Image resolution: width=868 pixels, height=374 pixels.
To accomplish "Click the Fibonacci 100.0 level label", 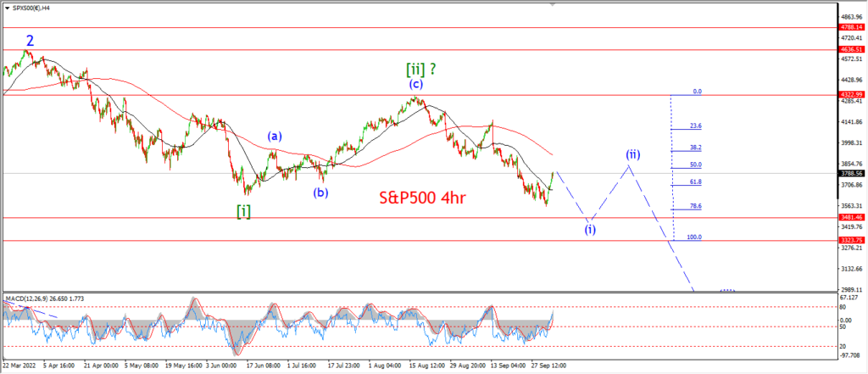I will tap(694, 237).
